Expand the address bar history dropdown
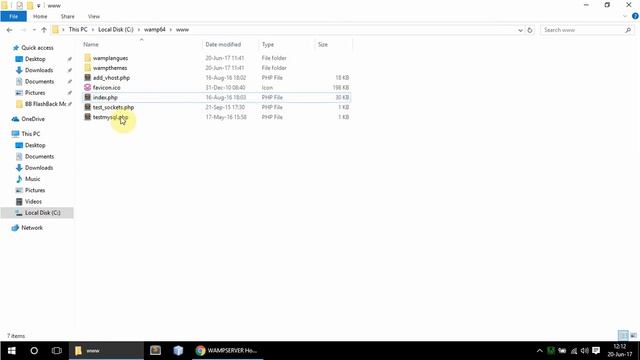 tap(520, 30)
